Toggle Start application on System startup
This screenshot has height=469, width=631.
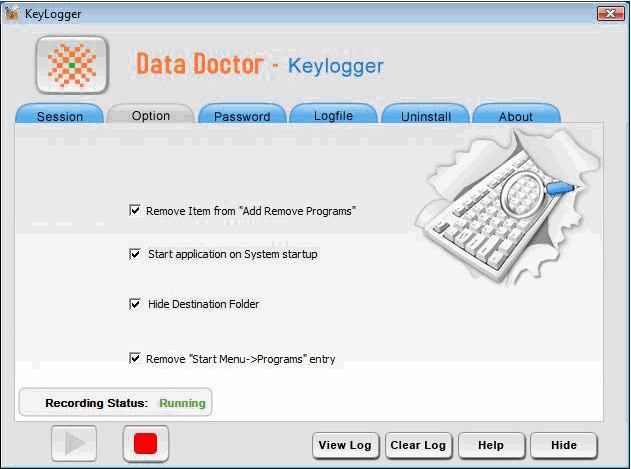pyautogui.click(x=135, y=254)
